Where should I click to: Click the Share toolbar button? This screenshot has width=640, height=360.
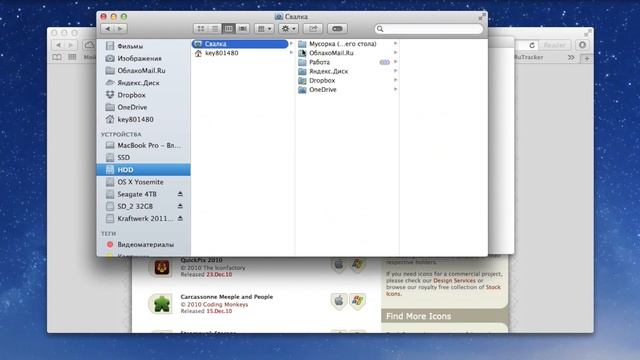[313, 29]
